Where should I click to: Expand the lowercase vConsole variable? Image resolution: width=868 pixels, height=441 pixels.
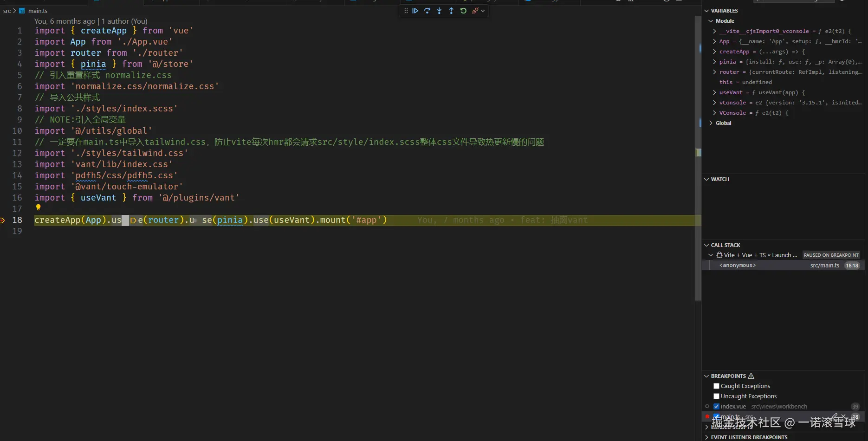[714, 103]
